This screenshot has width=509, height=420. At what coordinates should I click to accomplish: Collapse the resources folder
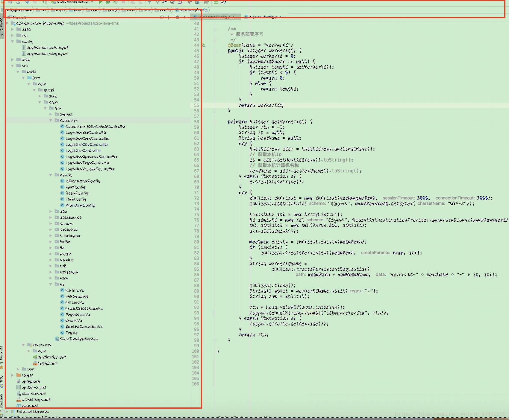pos(23,345)
